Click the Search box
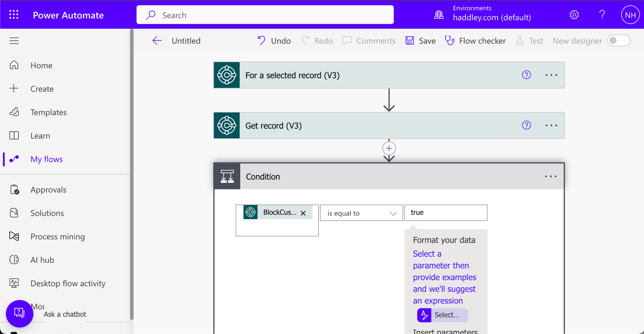Image resolution: width=644 pixels, height=334 pixels. pyautogui.click(x=265, y=15)
